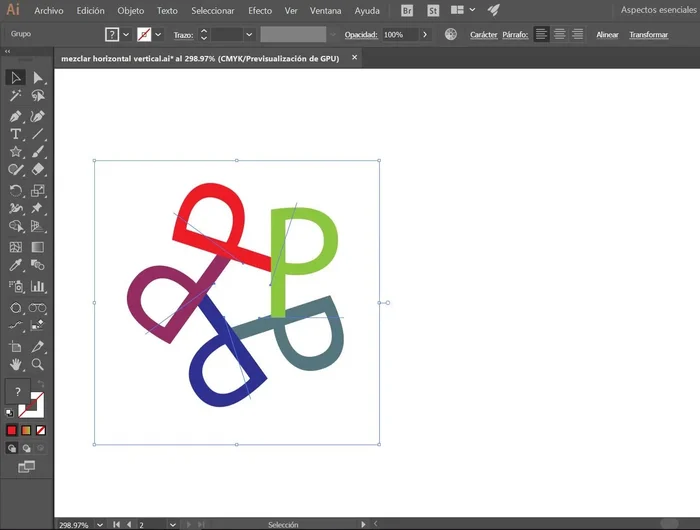The width and height of the screenshot is (700, 530).
Task: Open the Carácter panel link
Action: (483, 34)
